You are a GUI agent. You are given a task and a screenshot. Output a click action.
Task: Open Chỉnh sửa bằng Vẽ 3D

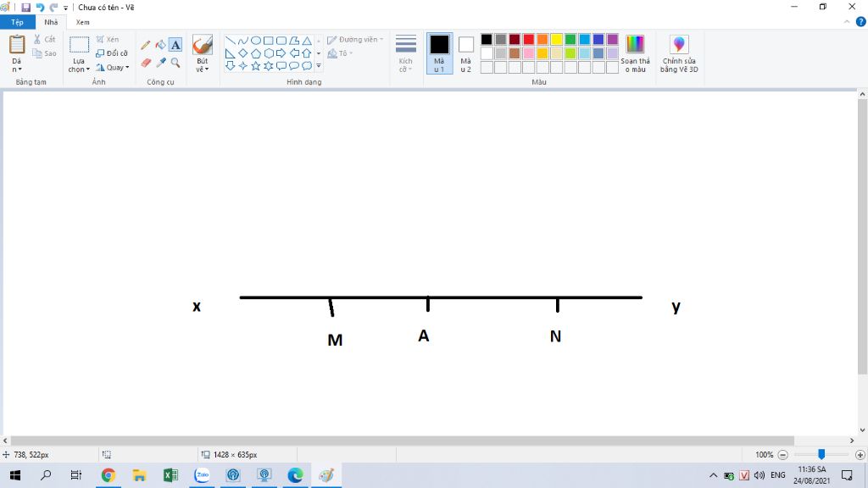[679, 53]
